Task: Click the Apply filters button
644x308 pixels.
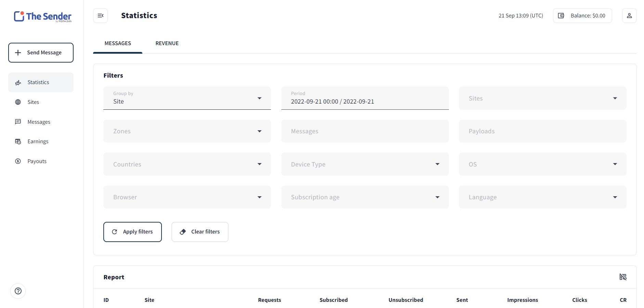Action: (x=132, y=232)
